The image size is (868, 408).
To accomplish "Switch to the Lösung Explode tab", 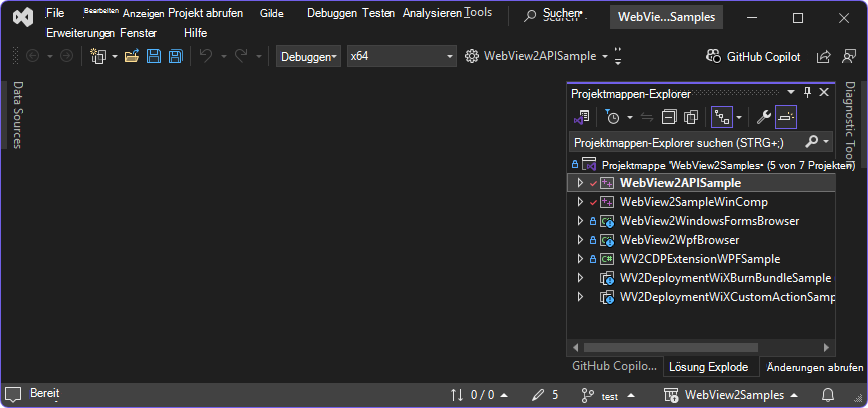I will coord(709,366).
